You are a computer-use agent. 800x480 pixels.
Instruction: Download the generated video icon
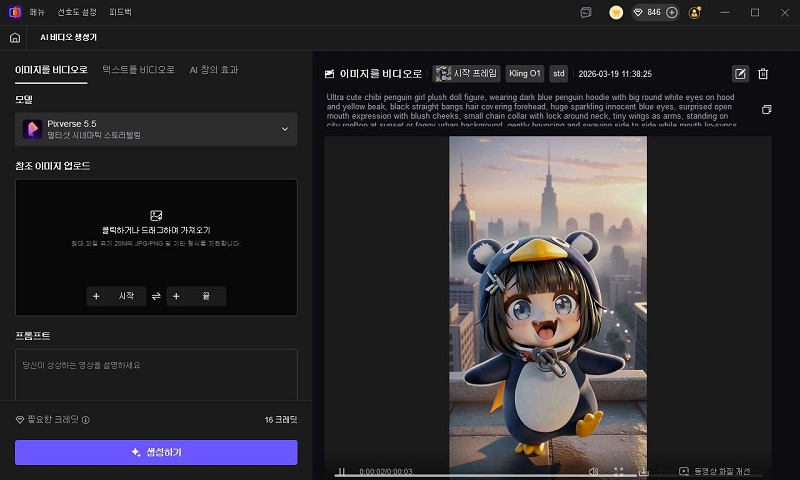[x=644, y=471]
